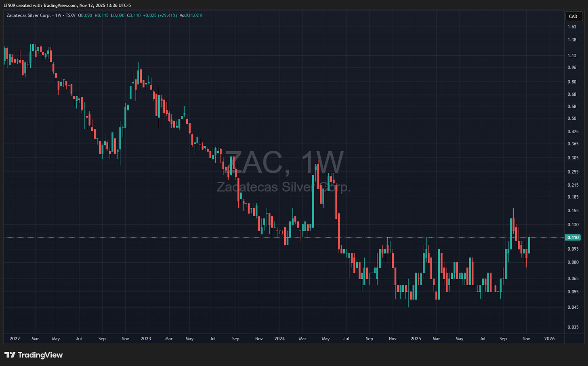
Task: Click the 0.305 price axis label
Action: click(x=573, y=158)
